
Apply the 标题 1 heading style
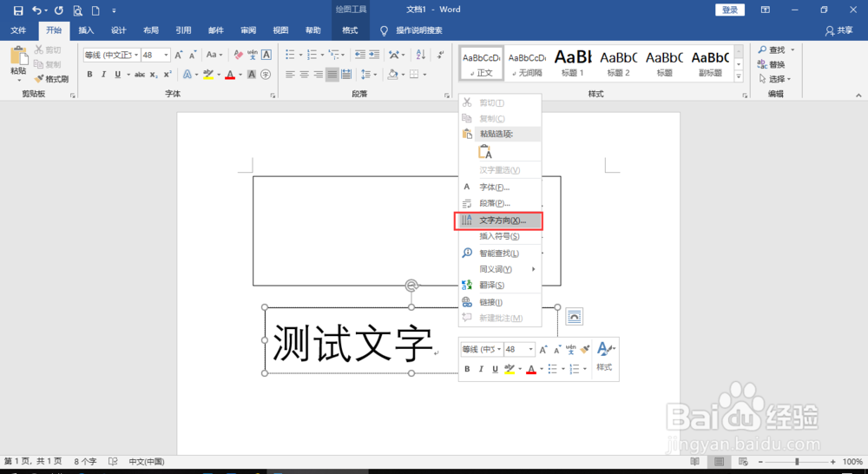coord(573,63)
